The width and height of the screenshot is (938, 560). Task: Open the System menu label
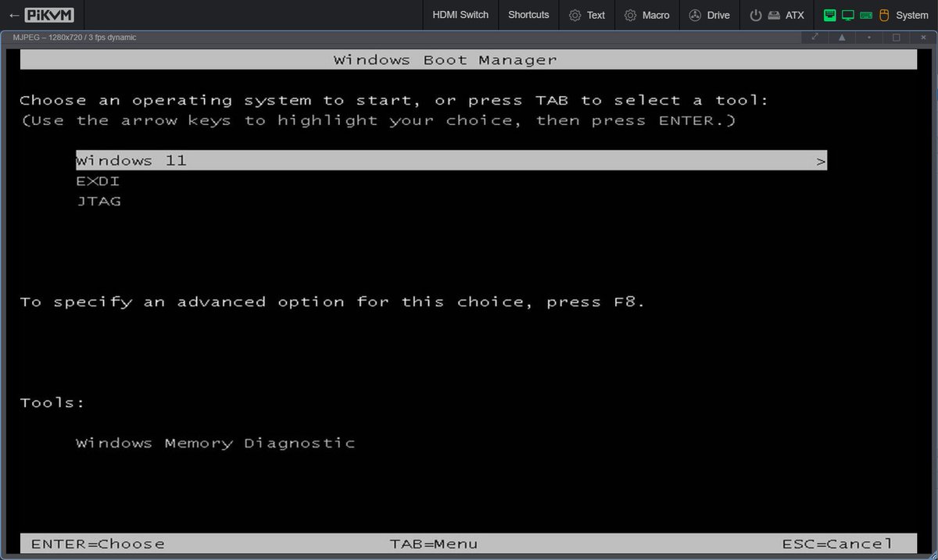[x=912, y=15]
